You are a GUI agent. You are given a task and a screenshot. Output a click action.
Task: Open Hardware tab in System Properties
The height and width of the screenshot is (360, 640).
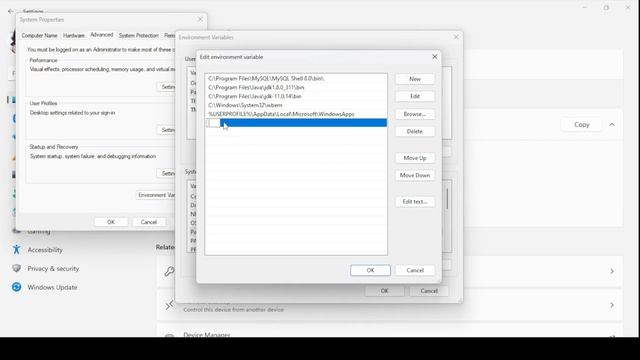(x=74, y=36)
